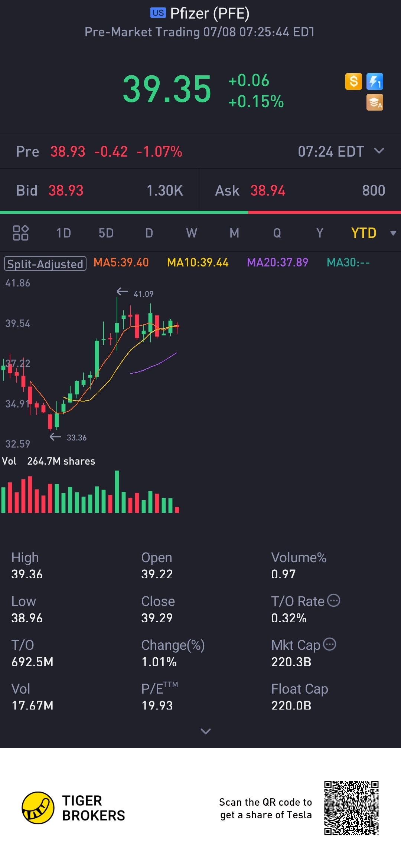Open the chart layout grid icon
This screenshot has width=401, height=868.
tap(21, 233)
